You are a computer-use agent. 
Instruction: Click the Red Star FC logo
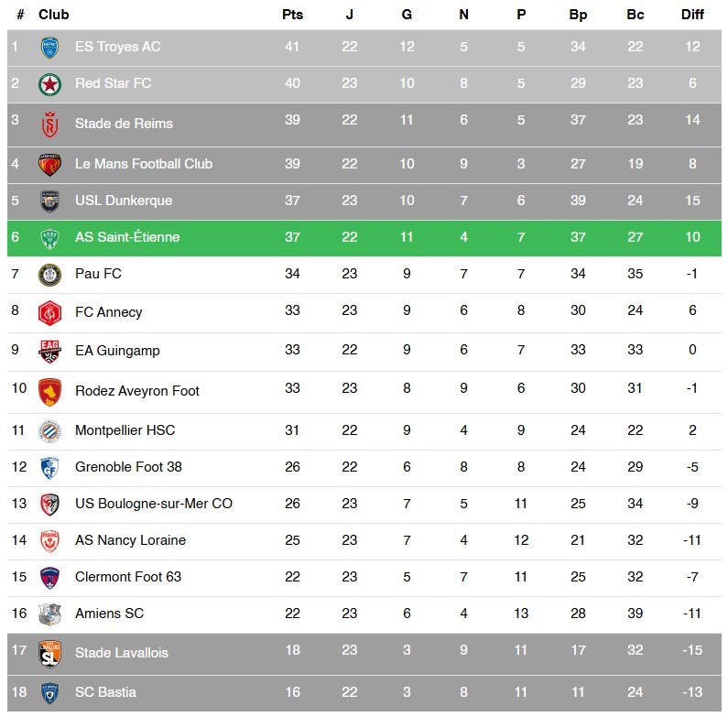[49, 84]
